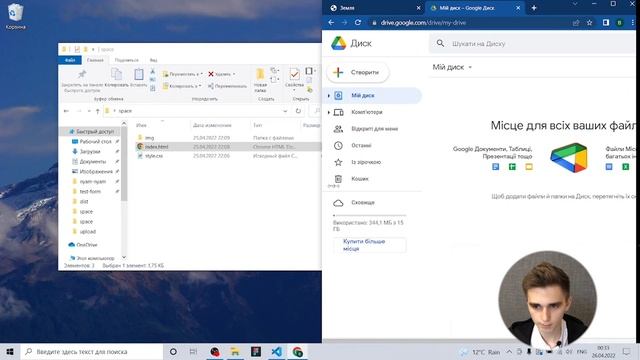Go back in Chrome browser

click(x=331, y=22)
